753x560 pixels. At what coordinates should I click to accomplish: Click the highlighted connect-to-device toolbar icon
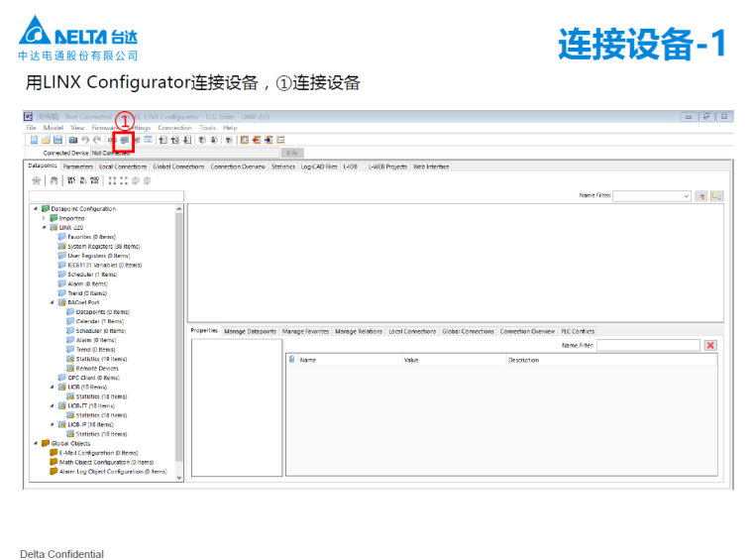click(x=125, y=140)
